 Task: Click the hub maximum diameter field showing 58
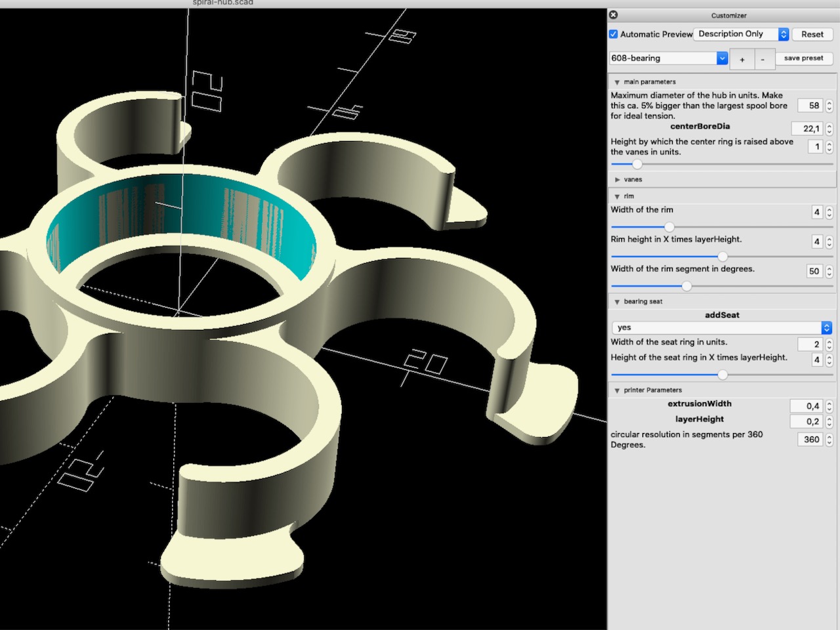810,106
